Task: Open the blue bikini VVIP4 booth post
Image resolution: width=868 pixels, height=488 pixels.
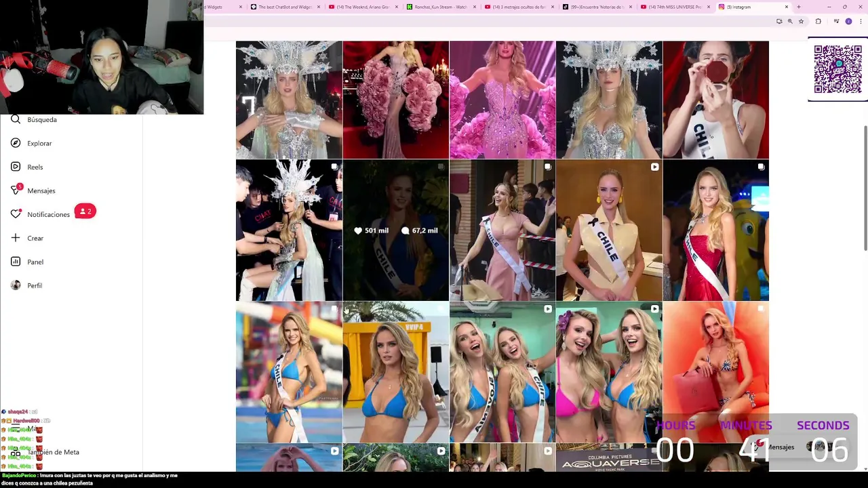Action: click(x=395, y=372)
